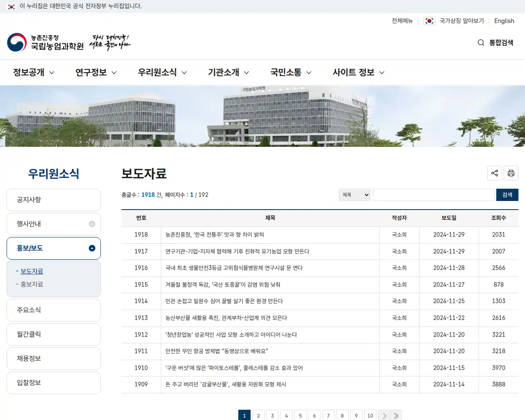The height and width of the screenshot is (420, 525).
Task: Click the 조회수 column header
Action: click(x=498, y=218)
